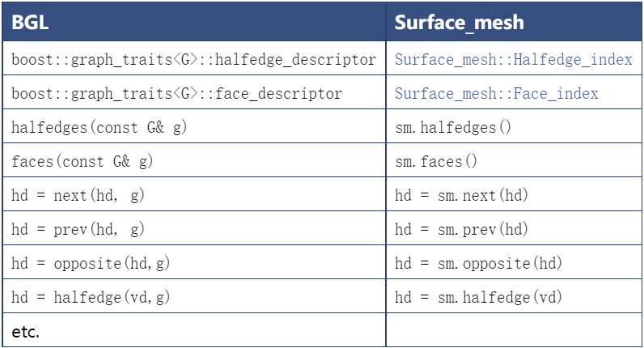Select the hd = halfedge(vd,g) cell
Image resolution: width=644 pixels, height=348 pixels.
194,296
